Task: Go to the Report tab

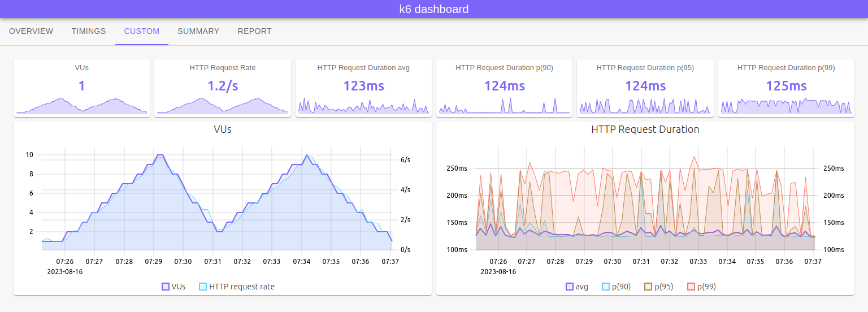Action: click(254, 32)
